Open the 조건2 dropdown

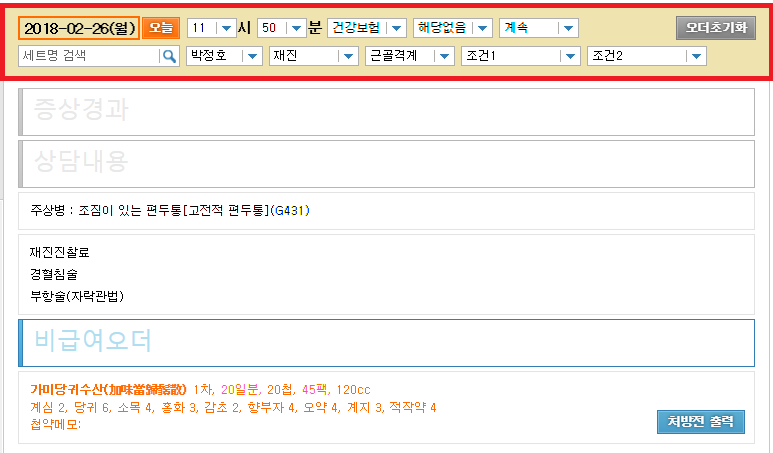click(x=647, y=56)
